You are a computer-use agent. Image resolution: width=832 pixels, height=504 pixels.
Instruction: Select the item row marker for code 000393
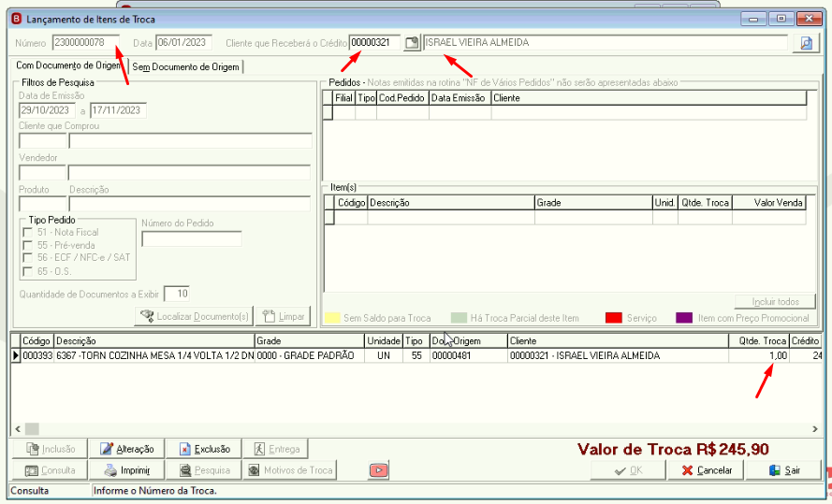[15, 355]
